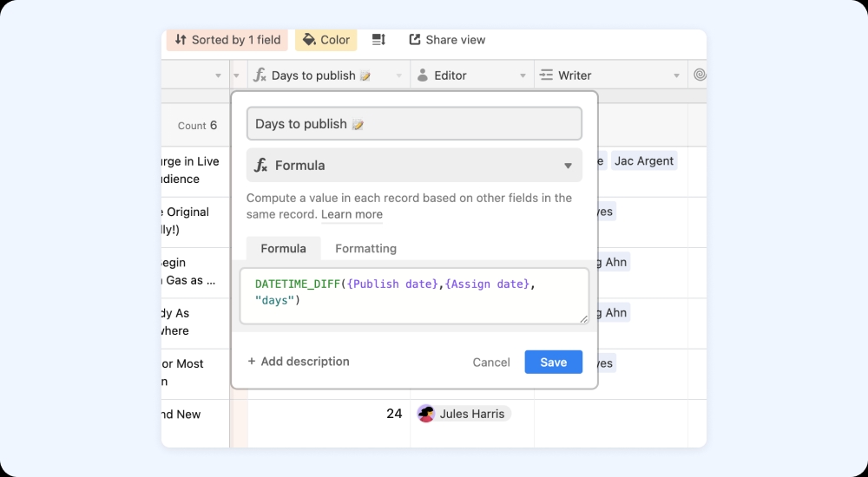The image size is (868, 477).
Task: Click the paint bucket icon in Color button
Action: pyautogui.click(x=309, y=40)
